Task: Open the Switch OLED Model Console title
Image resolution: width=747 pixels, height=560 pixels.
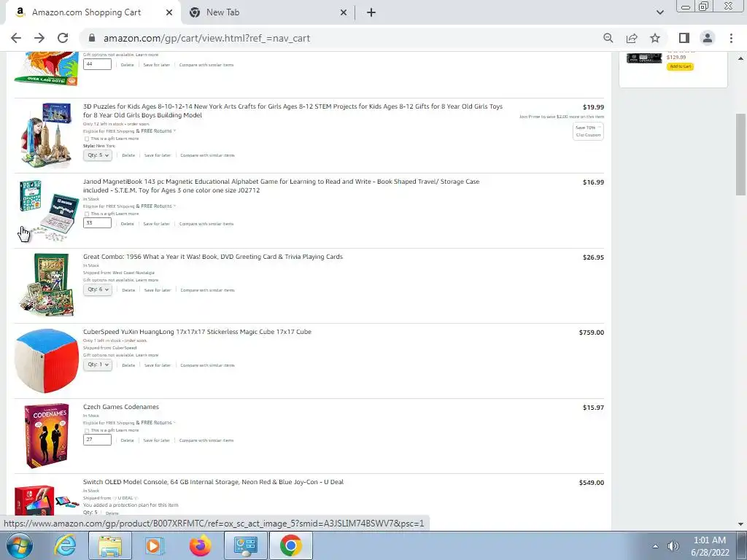Action: [213, 482]
